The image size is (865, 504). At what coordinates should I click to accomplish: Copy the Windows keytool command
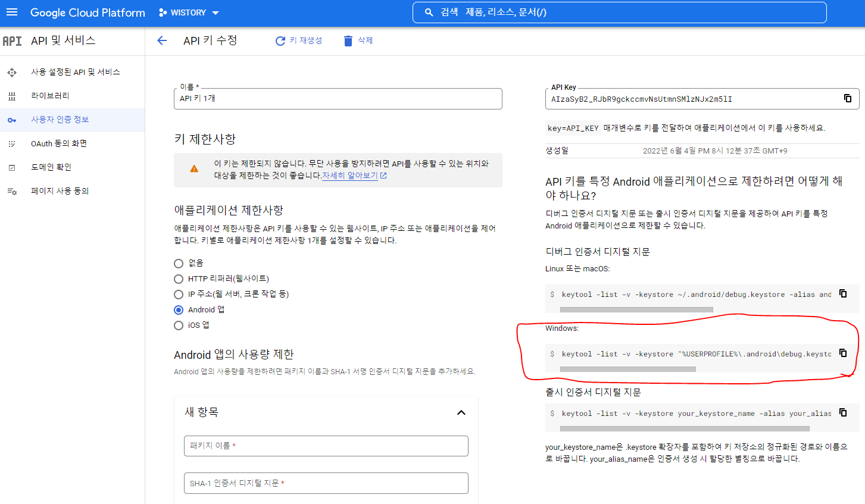click(843, 353)
